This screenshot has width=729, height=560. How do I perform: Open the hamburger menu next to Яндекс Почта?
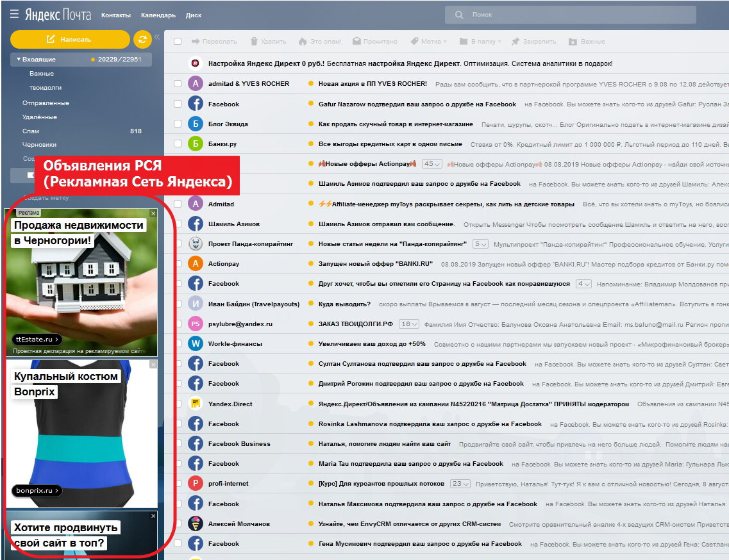(x=14, y=14)
